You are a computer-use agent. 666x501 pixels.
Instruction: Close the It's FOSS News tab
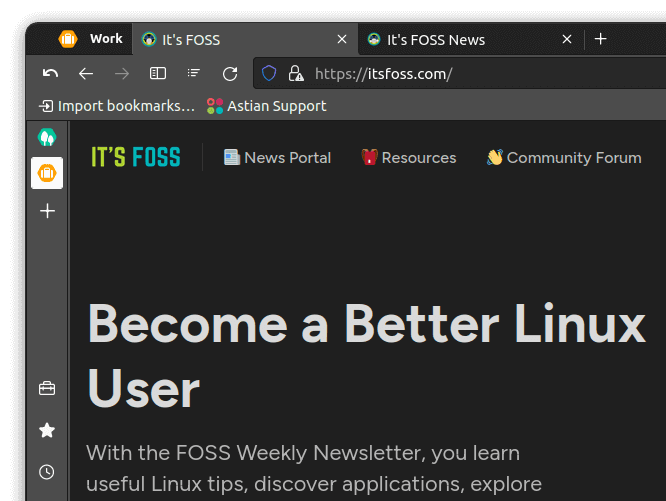tap(567, 39)
